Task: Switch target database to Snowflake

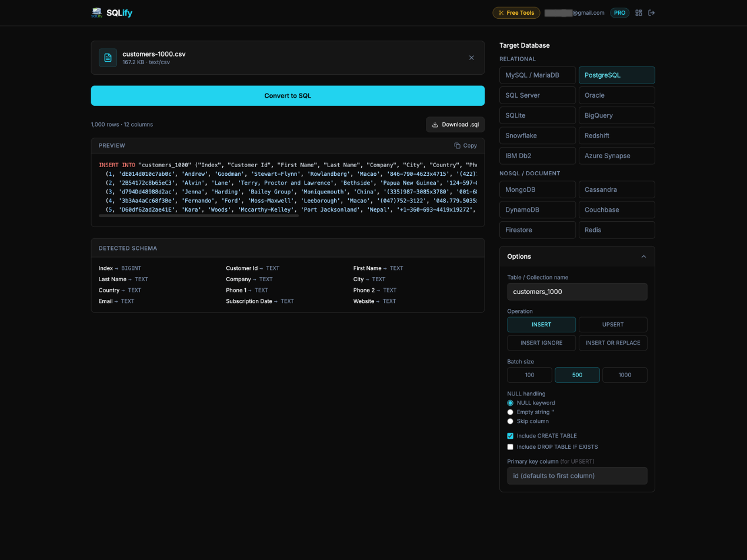Action: click(x=537, y=135)
